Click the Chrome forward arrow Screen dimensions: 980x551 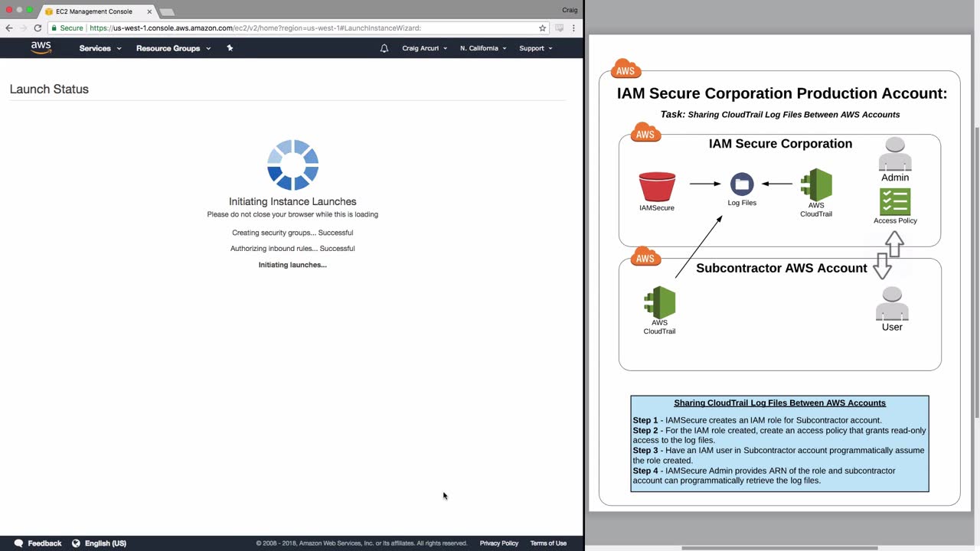coord(23,28)
